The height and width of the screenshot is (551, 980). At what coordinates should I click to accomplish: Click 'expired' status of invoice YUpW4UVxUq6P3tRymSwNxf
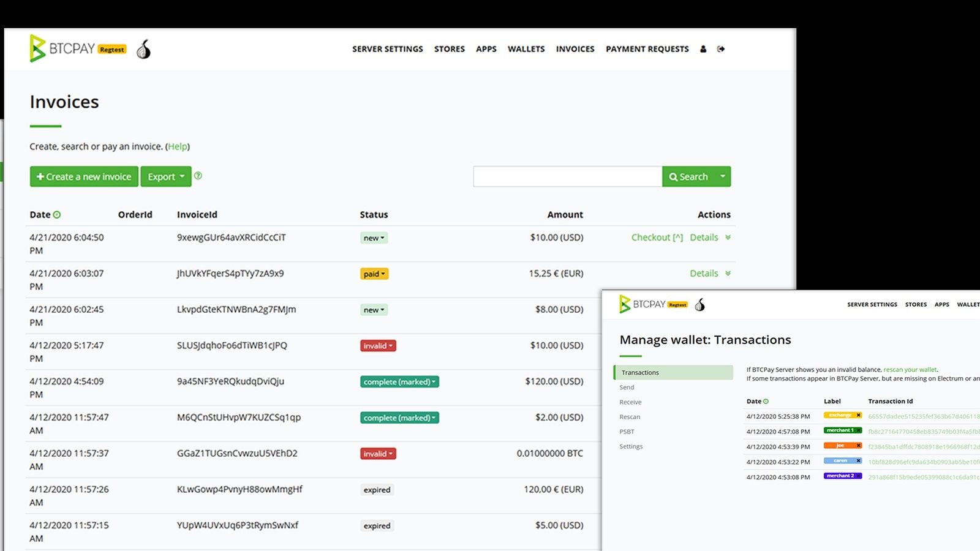(377, 526)
